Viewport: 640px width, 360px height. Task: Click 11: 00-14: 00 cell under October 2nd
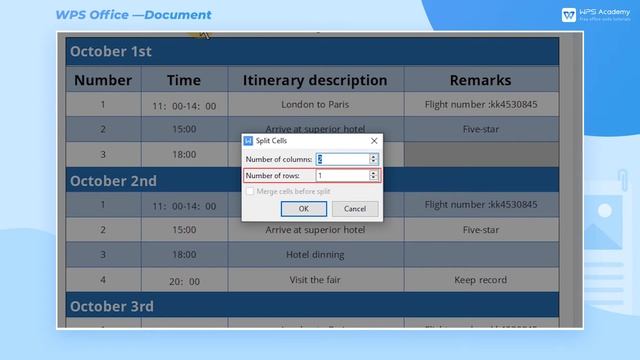pos(184,205)
